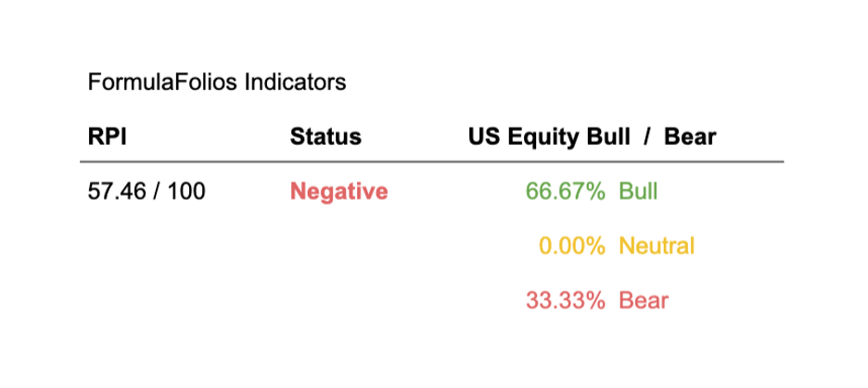Screen dimensions: 868x388
Task: Click the horizontal divider under the headers
Action: point(434,162)
